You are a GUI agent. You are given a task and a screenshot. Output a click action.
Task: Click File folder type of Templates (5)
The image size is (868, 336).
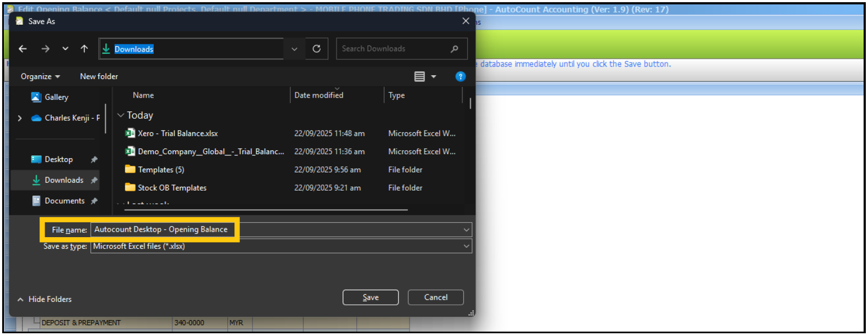tap(405, 170)
